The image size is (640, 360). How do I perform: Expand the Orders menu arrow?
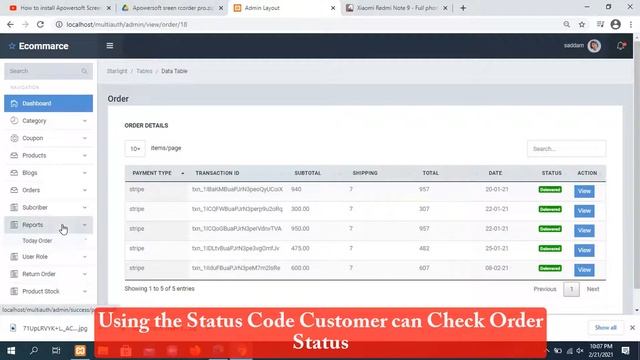pyautogui.click(x=84, y=190)
